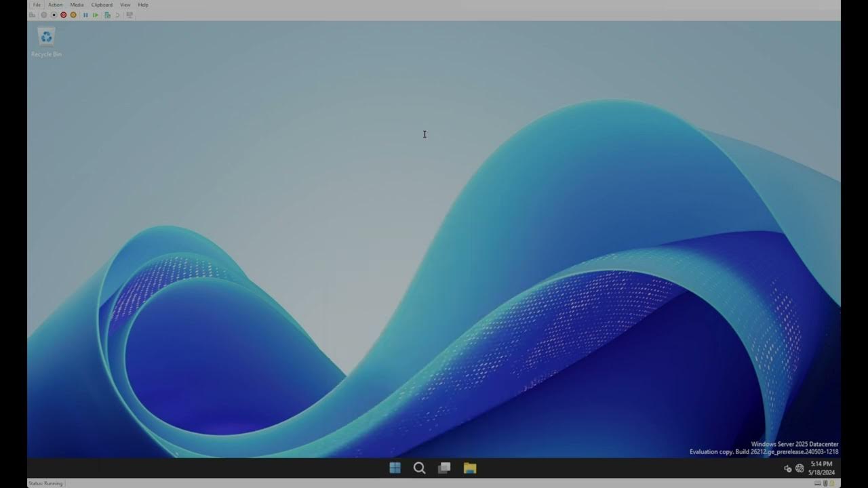Open the Help menu
The height and width of the screenshot is (488, 868).
(143, 5)
